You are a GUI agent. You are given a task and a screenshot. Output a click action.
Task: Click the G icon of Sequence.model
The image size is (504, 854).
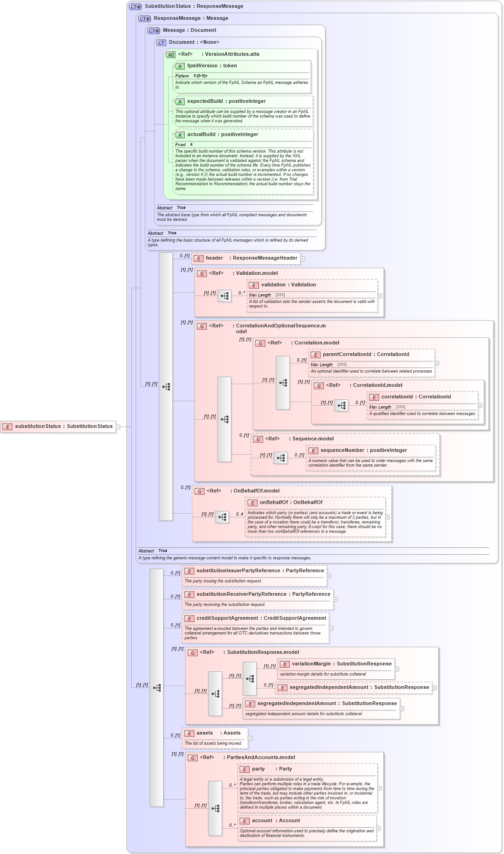(x=258, y=439)
